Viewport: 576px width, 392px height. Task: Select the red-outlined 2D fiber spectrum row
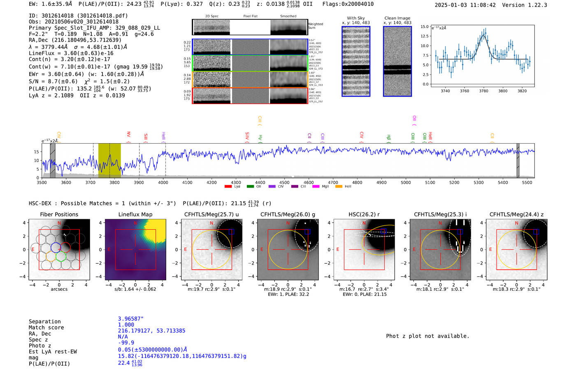coord(250,96)
